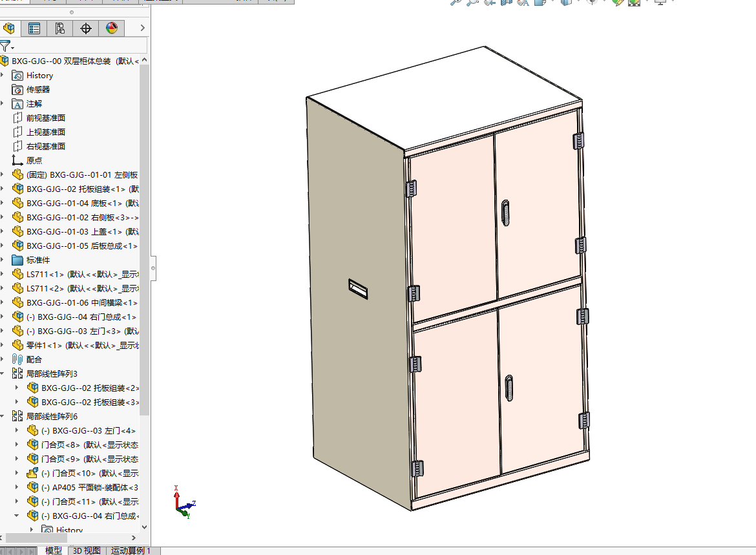Image resolution: width=756 pixels, height=555 pixels.
Task: Switch to the PropertyManager tab icon
Action: (34, 28)
